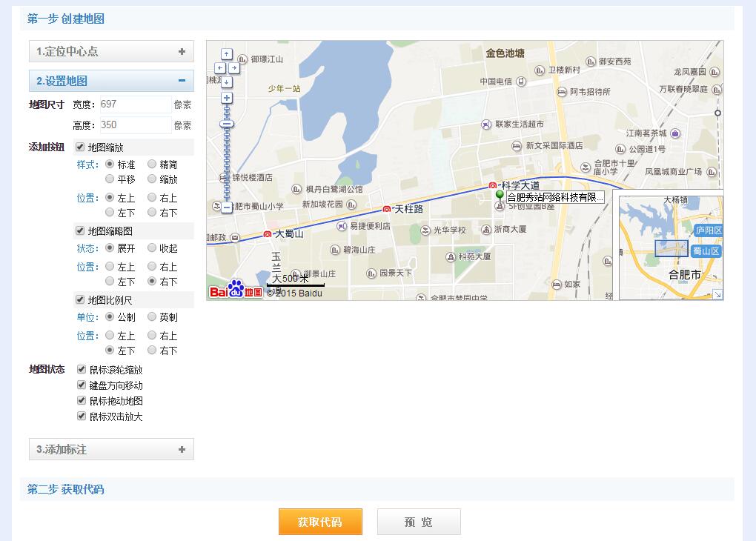Pan the map right with the arrow
Viewport: 756px width, 541px height.
pyautogui.click(x=234, y=67)
